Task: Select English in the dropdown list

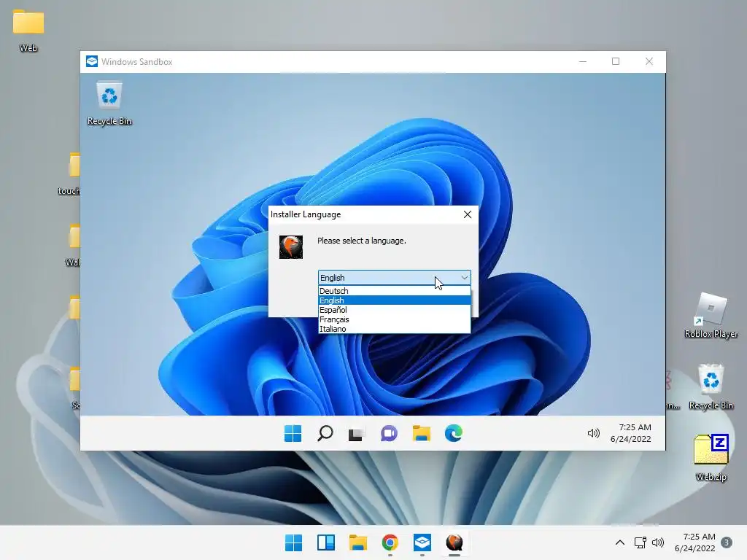Action: pos(394,300)
